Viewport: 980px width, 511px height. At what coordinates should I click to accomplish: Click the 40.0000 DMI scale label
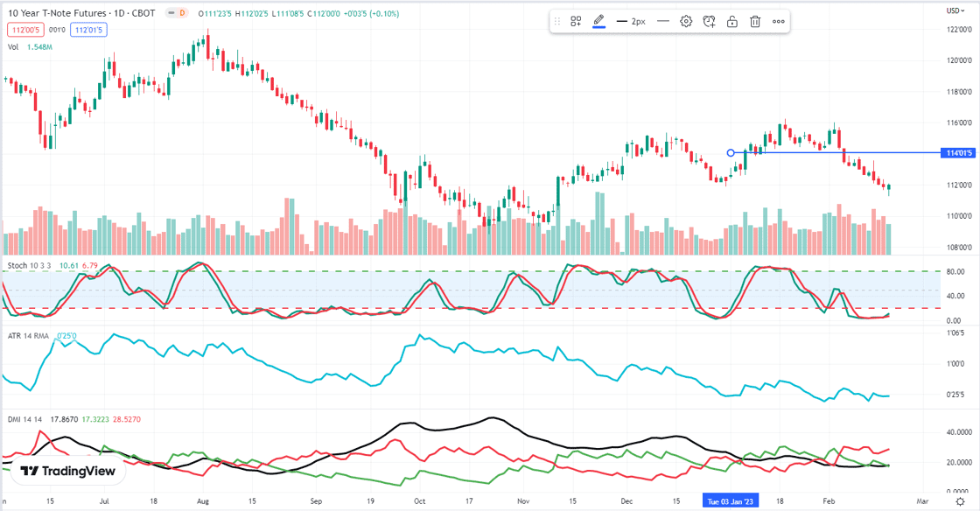(x=959, y=432)
